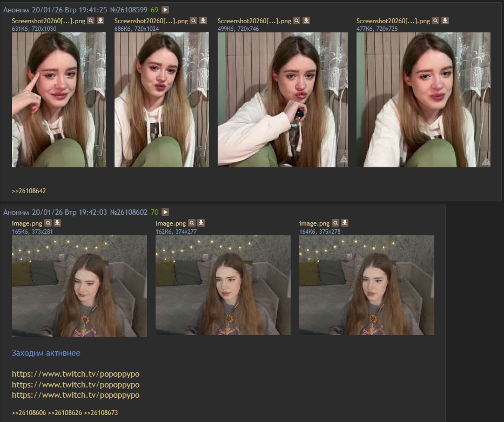504x422 pixels.
Task: Open post menu arrow for №26108602
Action: 165,212
